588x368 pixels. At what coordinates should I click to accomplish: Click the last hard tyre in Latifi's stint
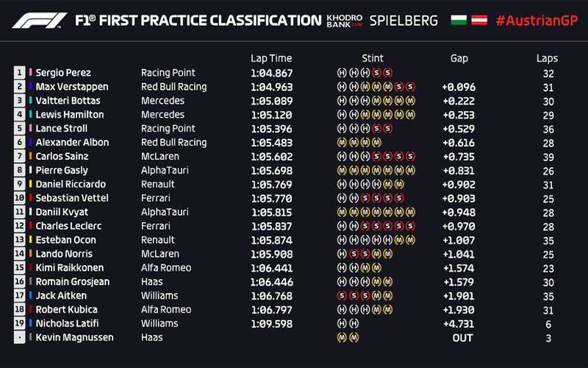pyautogui.click(x=353, y=324)
